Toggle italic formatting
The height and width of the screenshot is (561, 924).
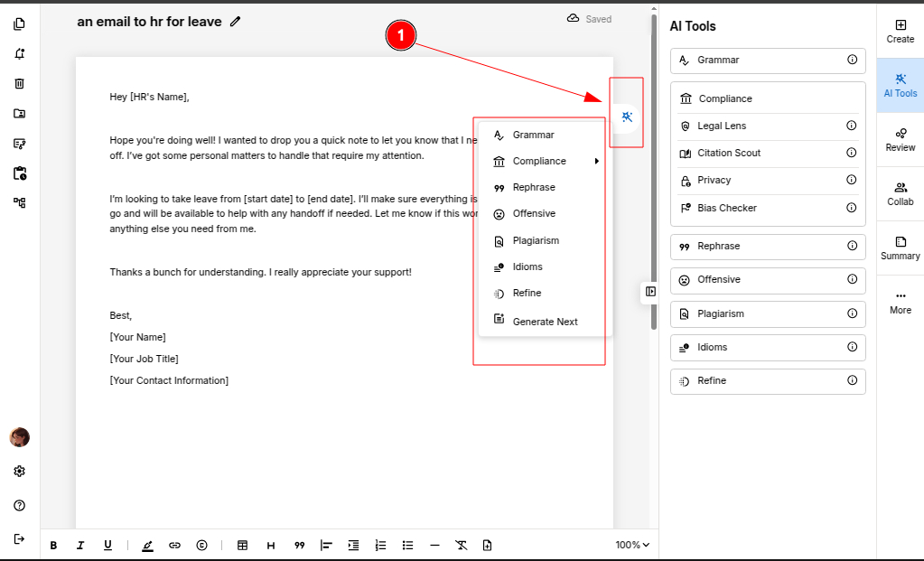tap(80, 545)
